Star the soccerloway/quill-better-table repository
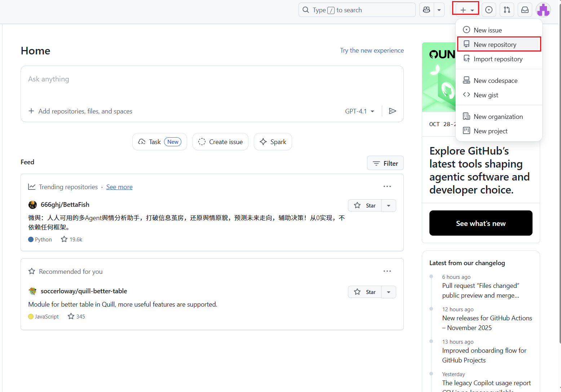561x392 pixels. [x=365, y=292]
